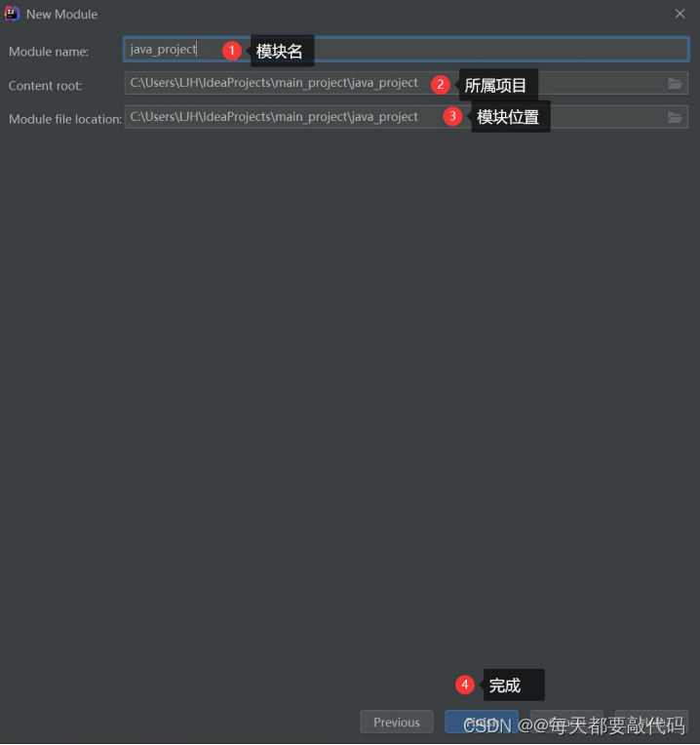Click the Module name input field
Image resolution: width=700 pixels, height=745 pixels.
tap(406, 50)
